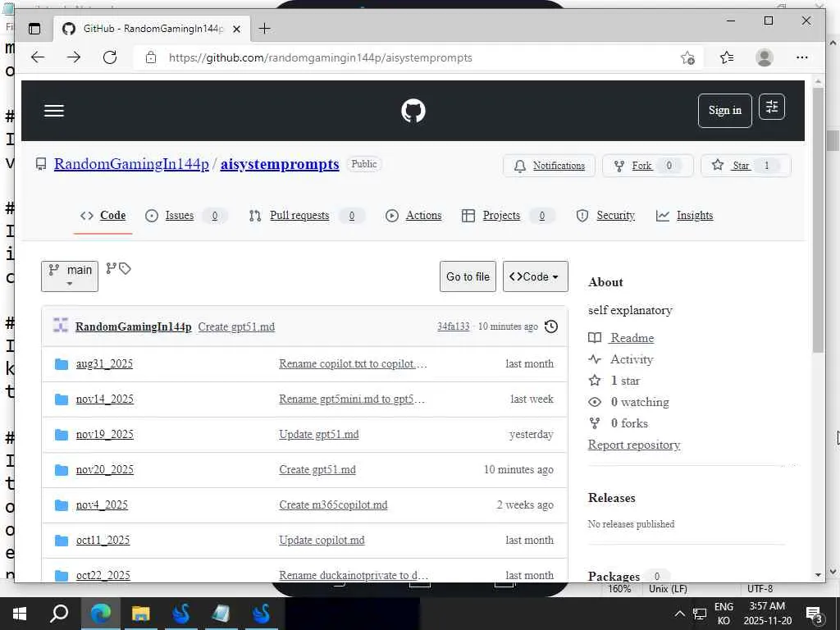Click the page vertical scrollbar thumb
840x630 pixels.
click(818, 220)
